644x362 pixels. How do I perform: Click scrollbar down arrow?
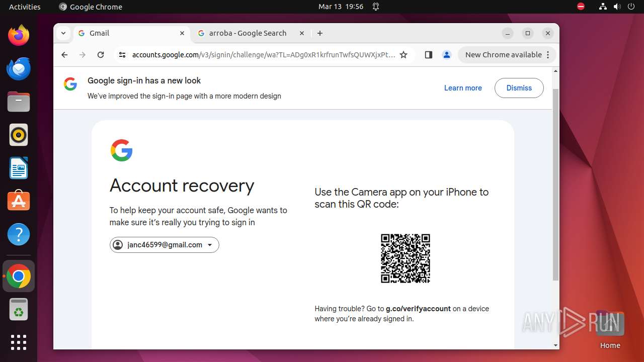[555, 345]
